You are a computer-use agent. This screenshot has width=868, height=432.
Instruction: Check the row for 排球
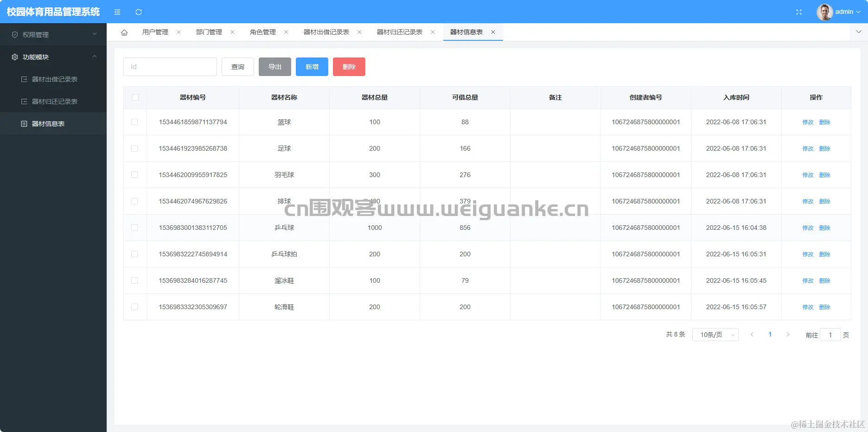click(134, 201)
